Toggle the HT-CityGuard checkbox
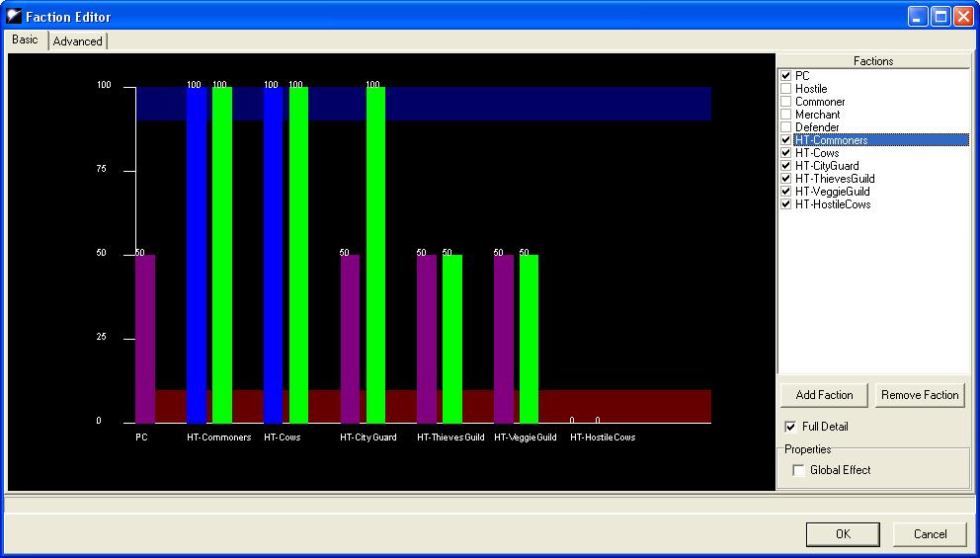Viewport: 980px width, 558px height. point(786,166)
